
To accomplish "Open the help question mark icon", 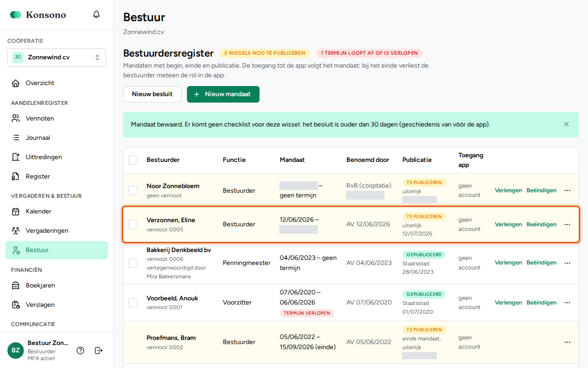I will [x=80, y=351].
